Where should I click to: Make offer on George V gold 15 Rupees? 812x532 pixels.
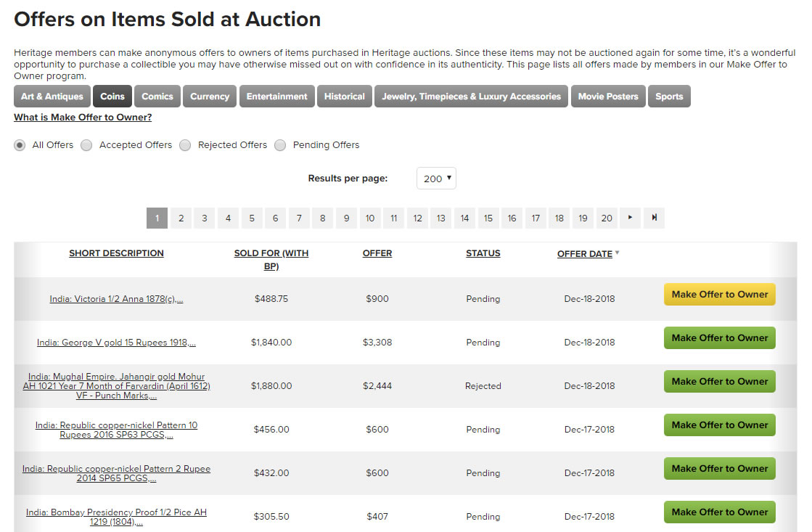[719, 338]
